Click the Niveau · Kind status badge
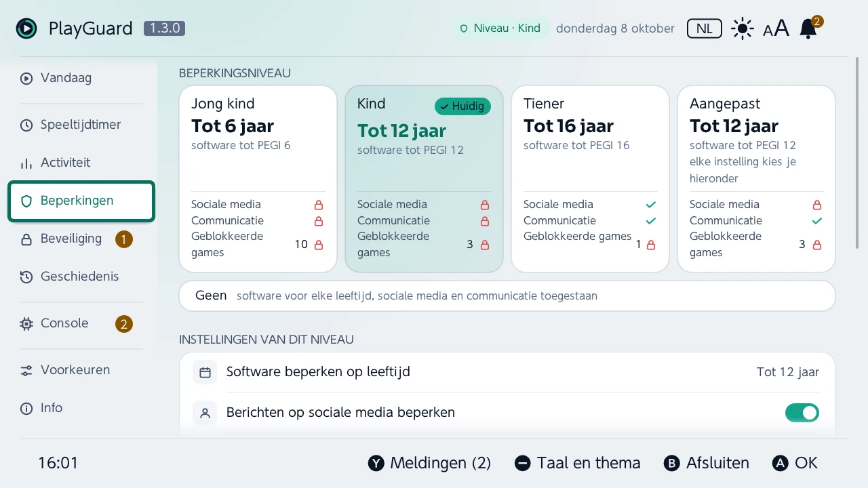Viewport: 868px width, 488px height. (x=500, y=28)
